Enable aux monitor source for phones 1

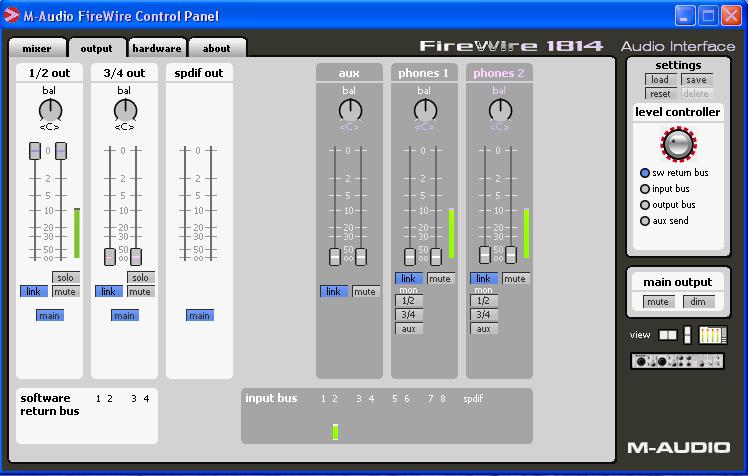[x=409, y=328]
